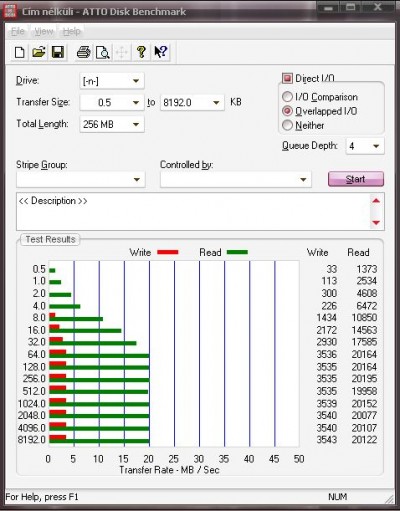Click the Start benchmark button
400x511 pixels.
point(356,179)
